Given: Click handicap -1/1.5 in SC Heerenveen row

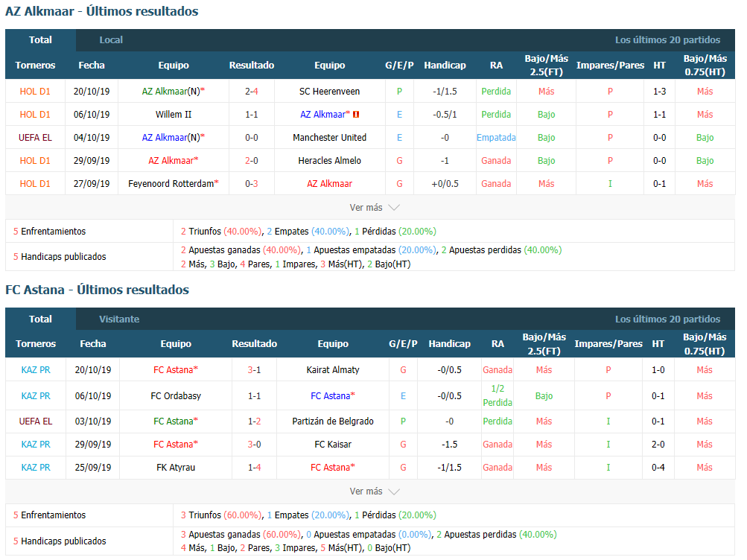Looking at the screenshot, I should 445,92.
